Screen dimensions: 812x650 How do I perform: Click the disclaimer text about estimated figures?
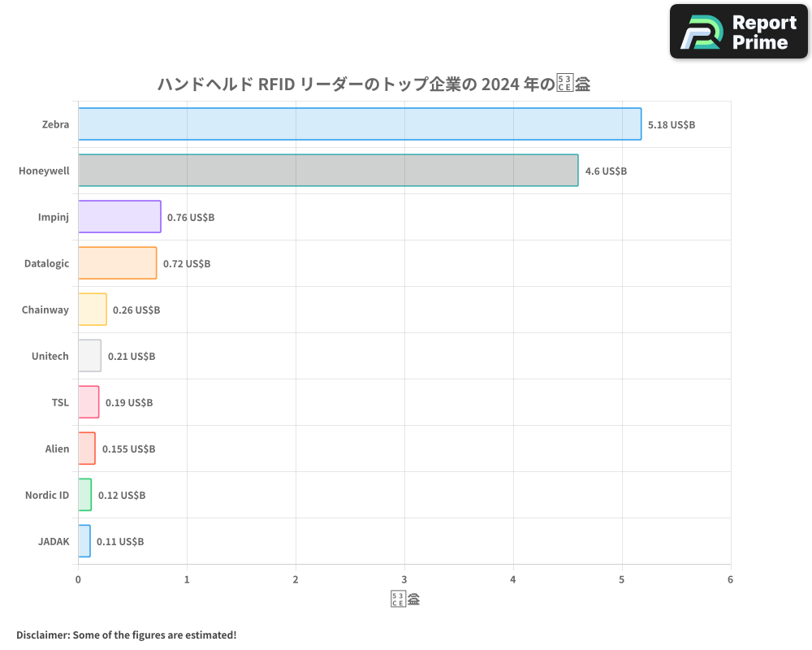point(124,635)
